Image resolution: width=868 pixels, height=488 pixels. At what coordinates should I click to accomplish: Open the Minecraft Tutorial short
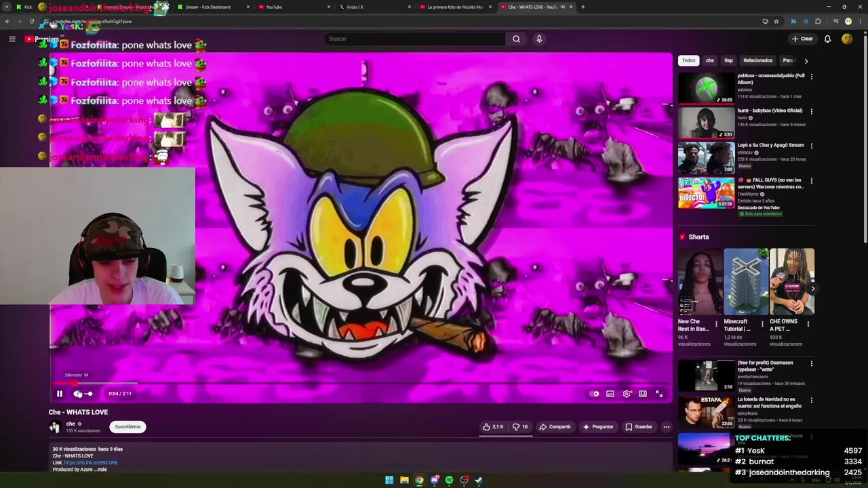point(745,282)
